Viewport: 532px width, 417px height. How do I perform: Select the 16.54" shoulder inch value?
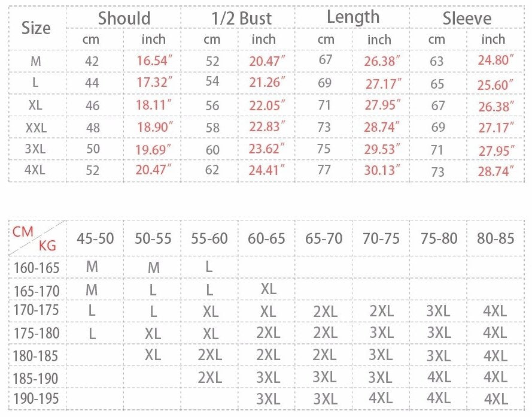point(154,60)
